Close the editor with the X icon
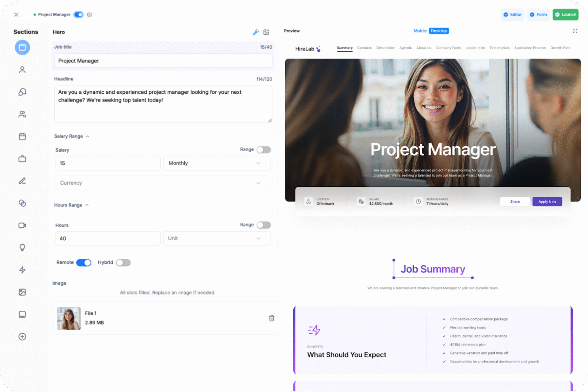Image resolution: width=588 pixels, height=392 pixels. pyautogui.click(x=16, y=15)
